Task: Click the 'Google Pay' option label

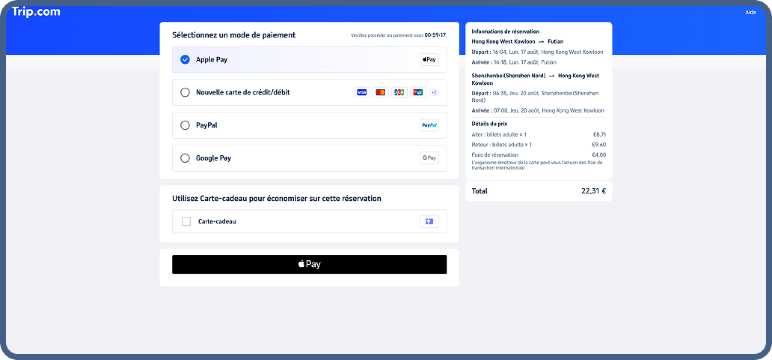Action: pos(214,159)
